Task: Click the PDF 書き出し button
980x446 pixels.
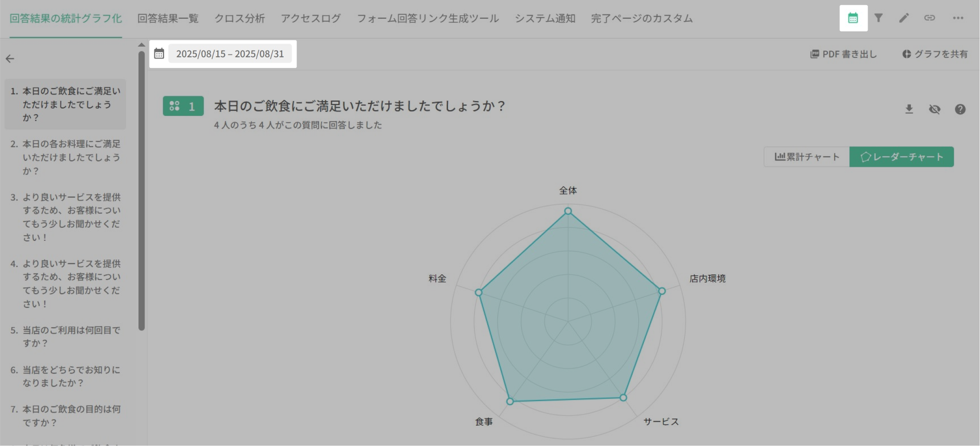Action: pyautogui.click(x=843, y=54)
